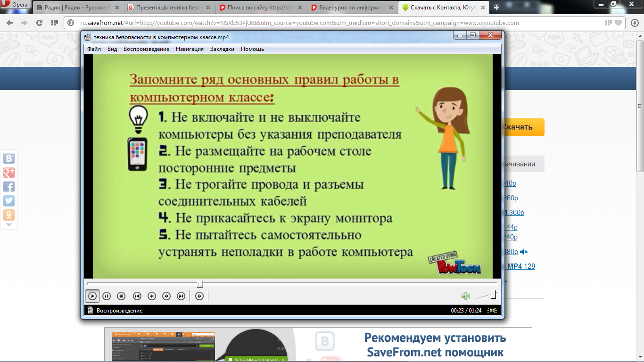Go back in the Opera browser
644x362 pixels.
point(10,23)
